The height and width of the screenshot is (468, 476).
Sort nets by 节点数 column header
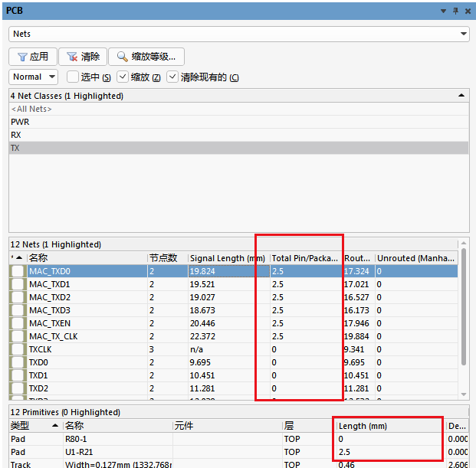(168, 258)
